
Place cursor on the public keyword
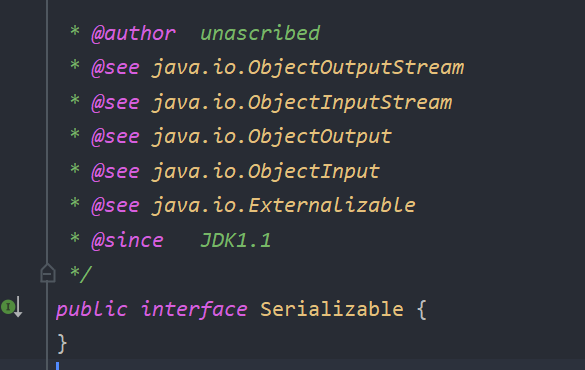[92, 310]
